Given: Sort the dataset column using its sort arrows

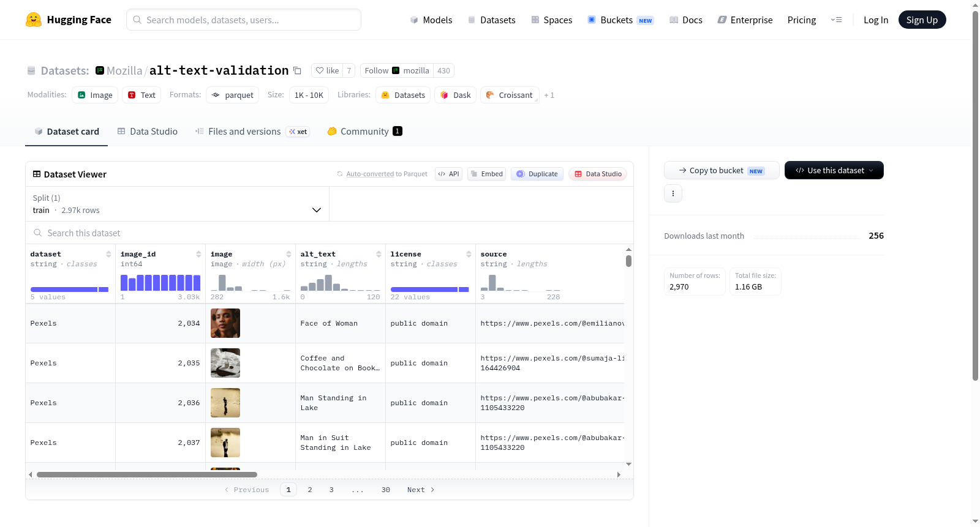Looking at the screenshot, I should pyautogui.click(x=108, y=254).
